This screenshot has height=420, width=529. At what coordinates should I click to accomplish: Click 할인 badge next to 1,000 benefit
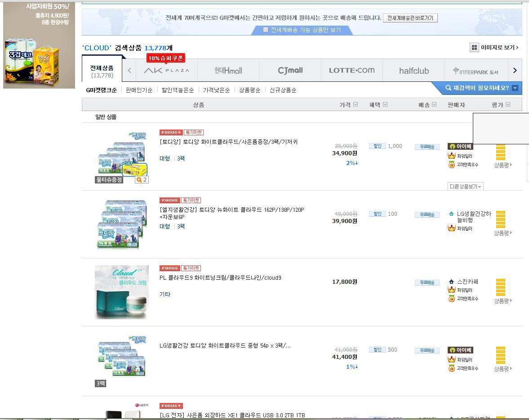click(x=377, y=146)
